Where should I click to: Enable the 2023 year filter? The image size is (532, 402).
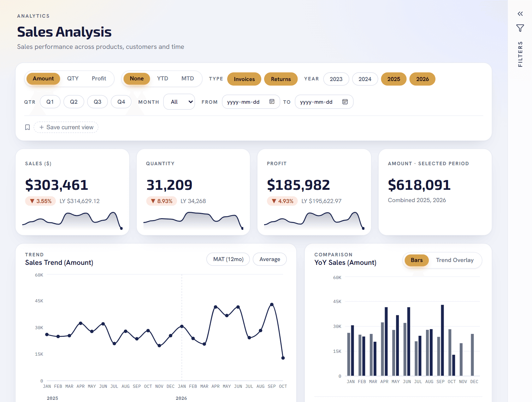(x=336, y=79)
